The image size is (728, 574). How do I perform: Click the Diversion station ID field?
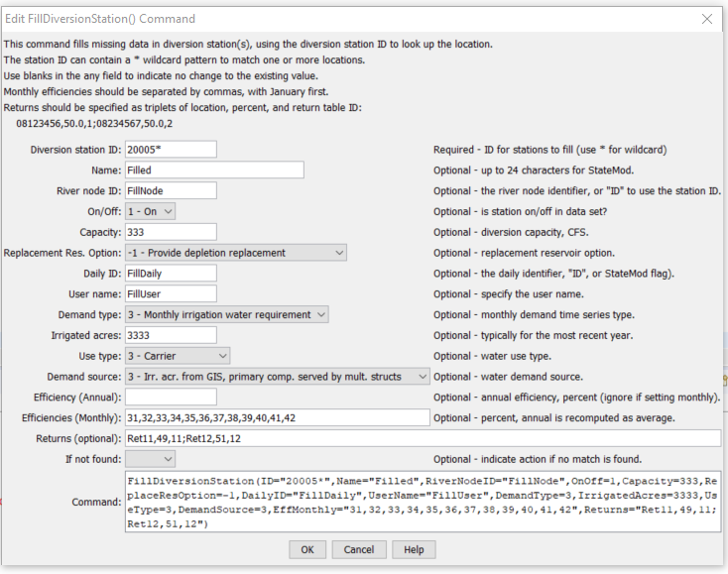(x=171, y=150)
